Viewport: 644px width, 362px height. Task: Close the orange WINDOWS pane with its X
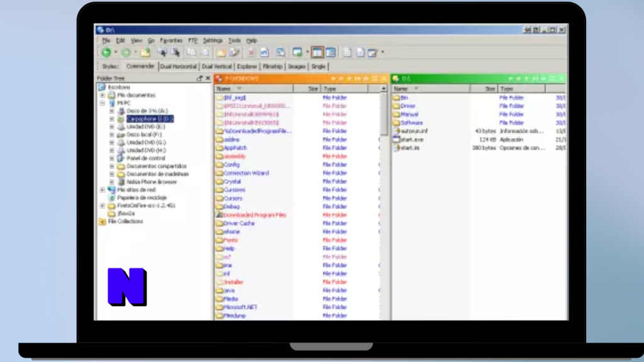click(384, 79)
